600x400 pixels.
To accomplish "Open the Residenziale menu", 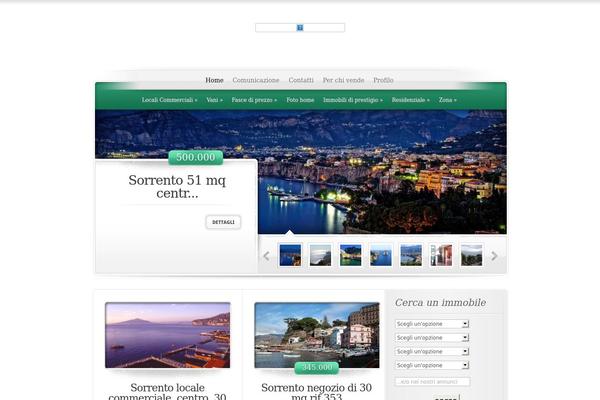I will [411, 100].
